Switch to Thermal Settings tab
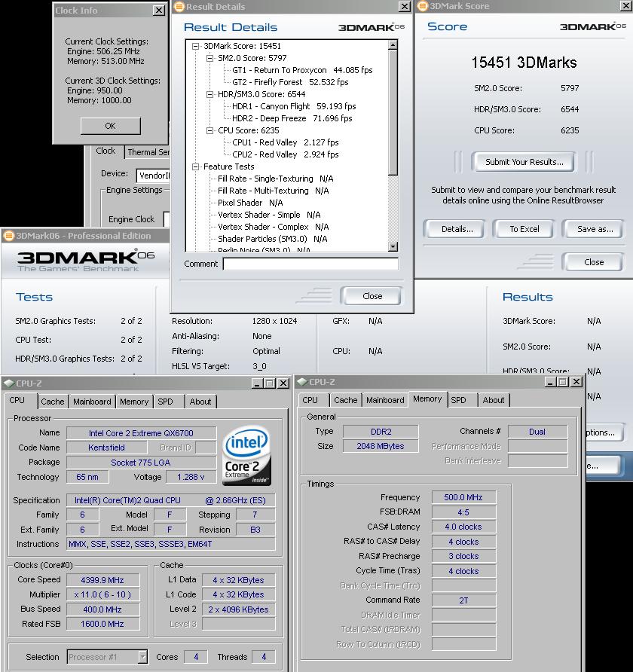 click(x=148, y=152)
